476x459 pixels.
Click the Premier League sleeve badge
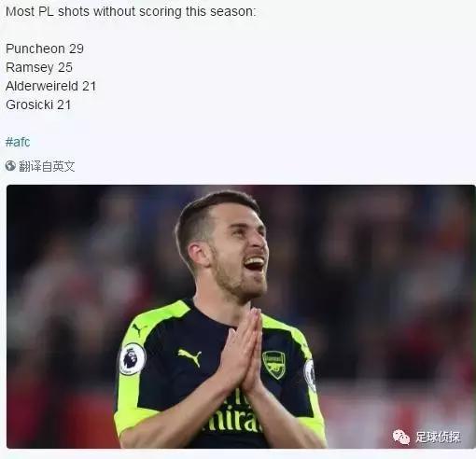(133, 359)
